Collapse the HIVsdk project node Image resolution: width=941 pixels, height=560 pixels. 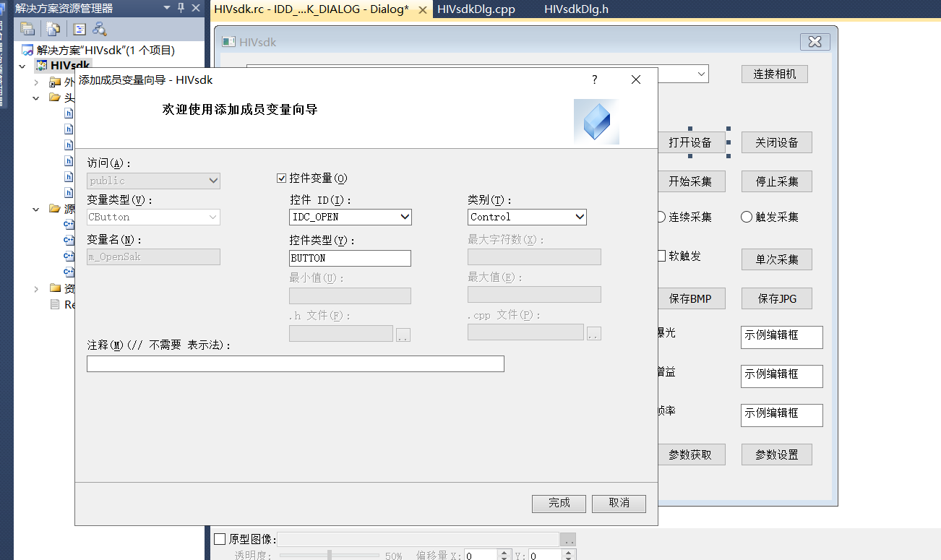pyautogui.click(x=23, y=66)
